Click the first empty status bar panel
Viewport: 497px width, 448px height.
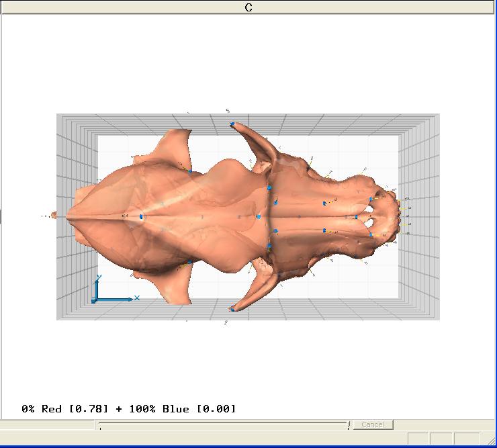click(x=418, y=439)
